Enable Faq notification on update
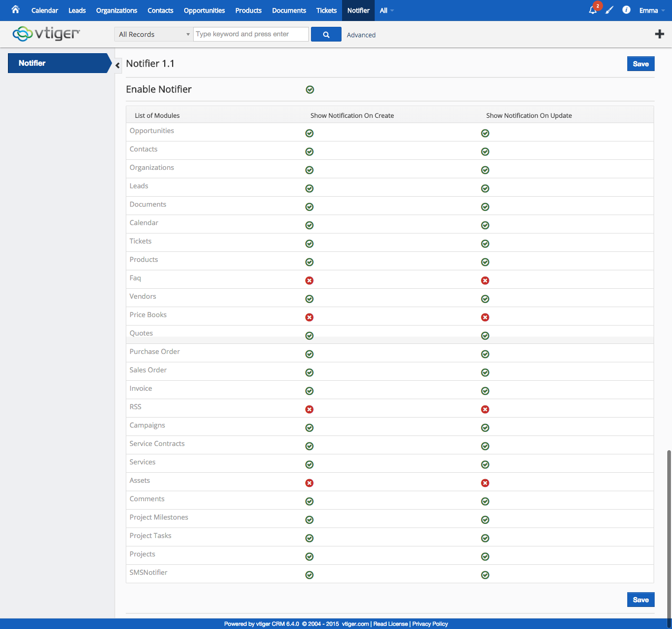Screen dimensions: 672x629 point(485,281)
